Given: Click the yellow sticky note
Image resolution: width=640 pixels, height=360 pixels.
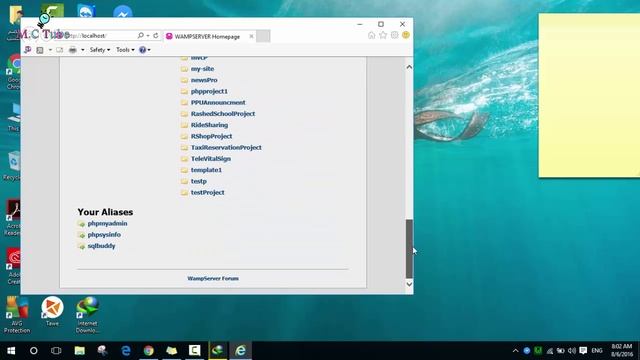Looking at the screenshot, I should click(x=589, y=96).
